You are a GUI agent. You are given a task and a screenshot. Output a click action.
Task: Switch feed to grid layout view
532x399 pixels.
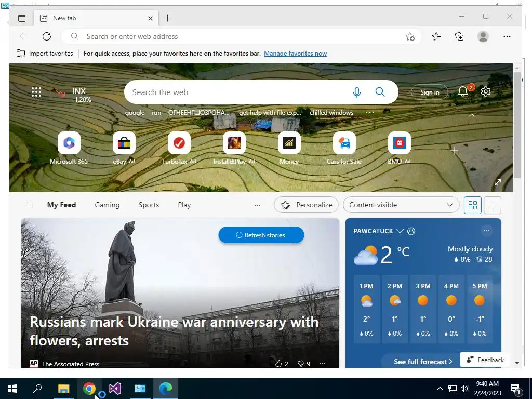coord(473,205)
